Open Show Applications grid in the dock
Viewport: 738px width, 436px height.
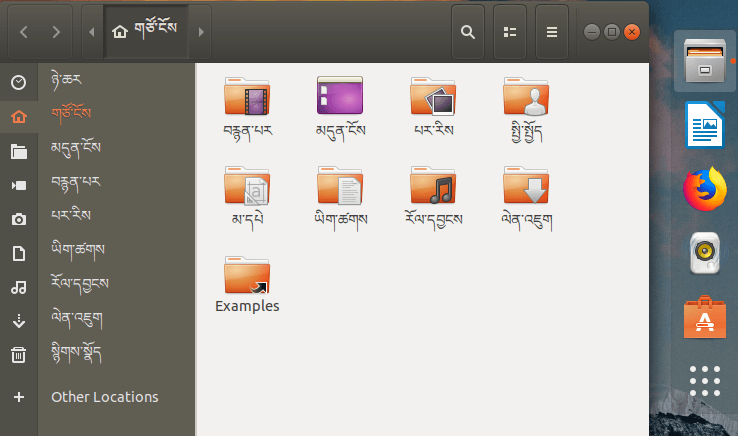[x=705, y=383]
